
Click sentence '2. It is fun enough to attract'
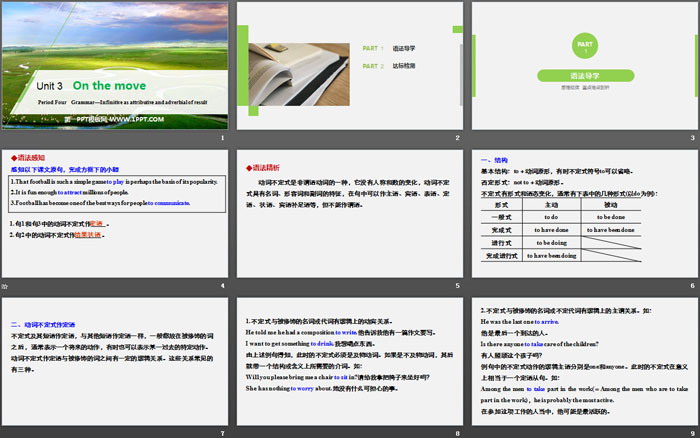click(69, 192)
